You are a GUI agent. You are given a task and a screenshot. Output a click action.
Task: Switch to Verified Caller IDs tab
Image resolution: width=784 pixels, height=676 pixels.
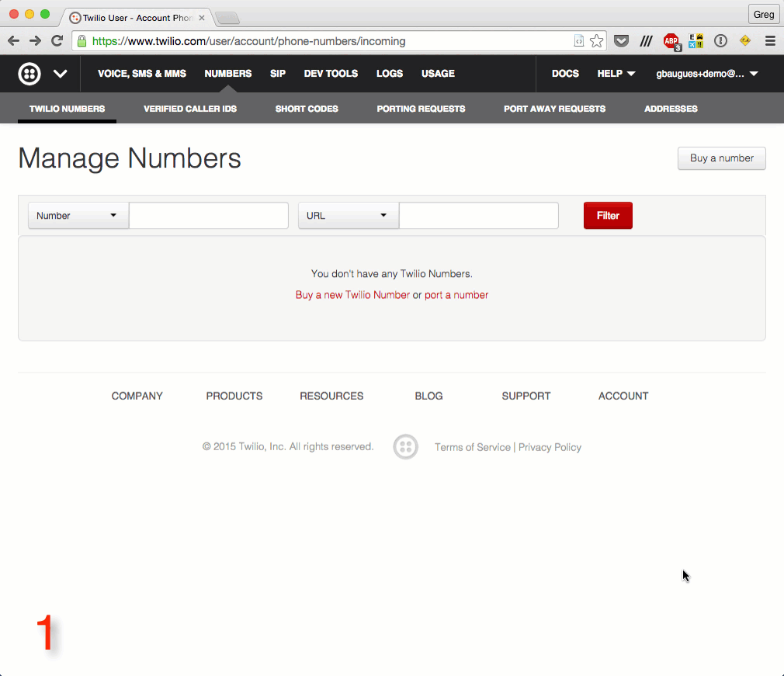coord(190,109)
